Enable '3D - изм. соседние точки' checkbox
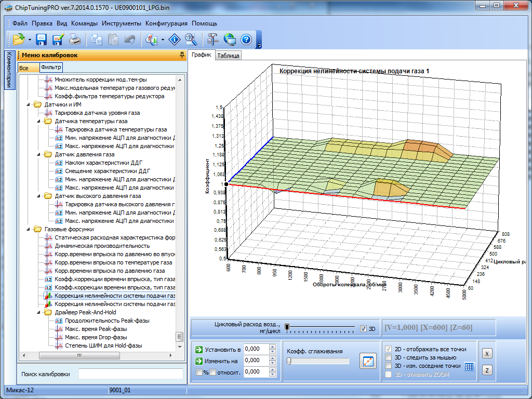 click(x=388, y=366)
